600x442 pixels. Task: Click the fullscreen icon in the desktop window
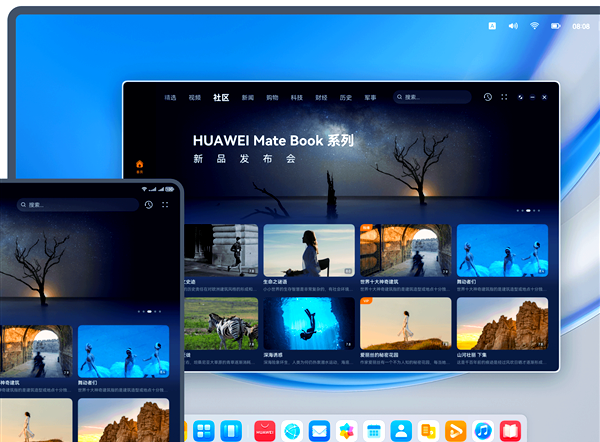click(504, 97)
